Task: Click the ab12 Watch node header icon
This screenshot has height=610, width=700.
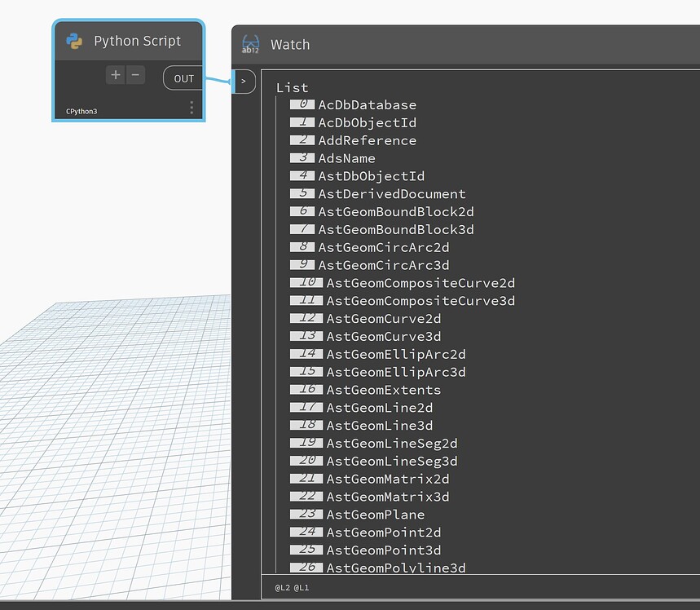Action: click(249, 44)
